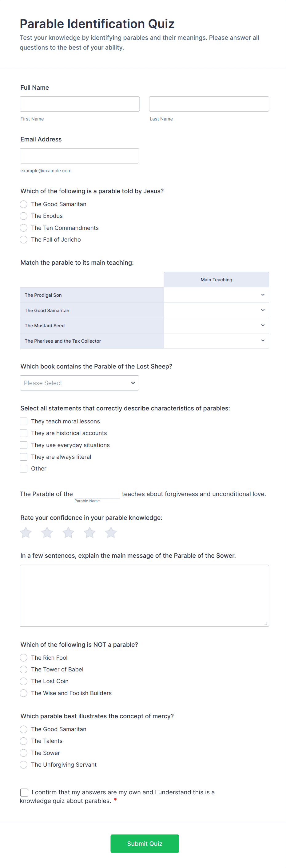
Task: Tick the confirmation checkbox for own answers
Action: click(x=24, y=792)
